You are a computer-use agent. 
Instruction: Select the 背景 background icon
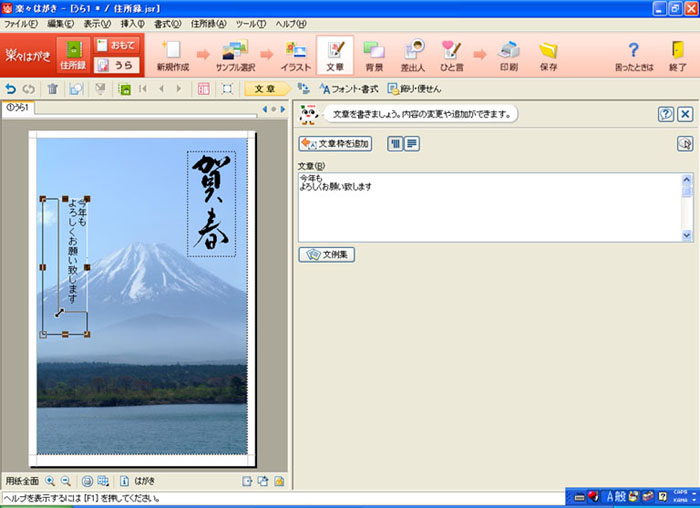[374, 54]
